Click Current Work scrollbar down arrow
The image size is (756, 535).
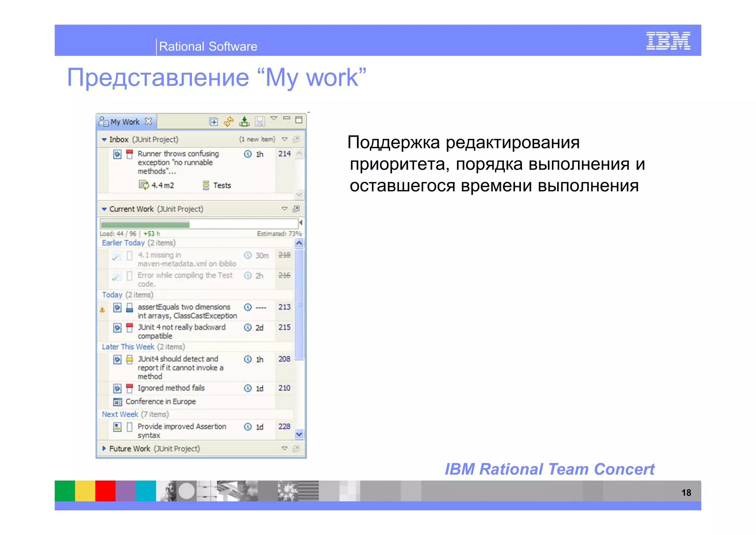pyautogui.click(x=299, y=435)
